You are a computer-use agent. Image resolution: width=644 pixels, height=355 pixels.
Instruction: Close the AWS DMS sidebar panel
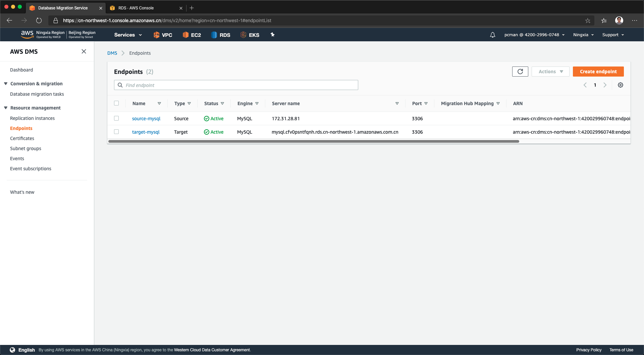tap(84, 51)
